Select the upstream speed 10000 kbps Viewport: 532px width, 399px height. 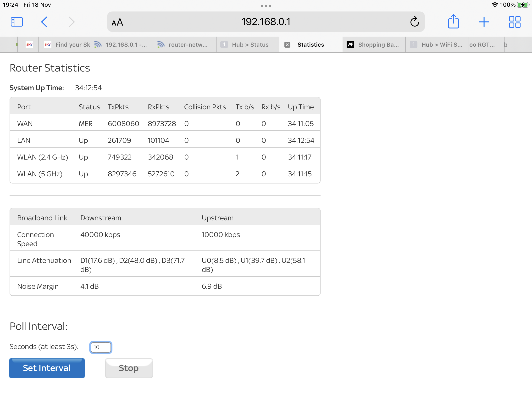pyautogui.click(x=221, y=234)
